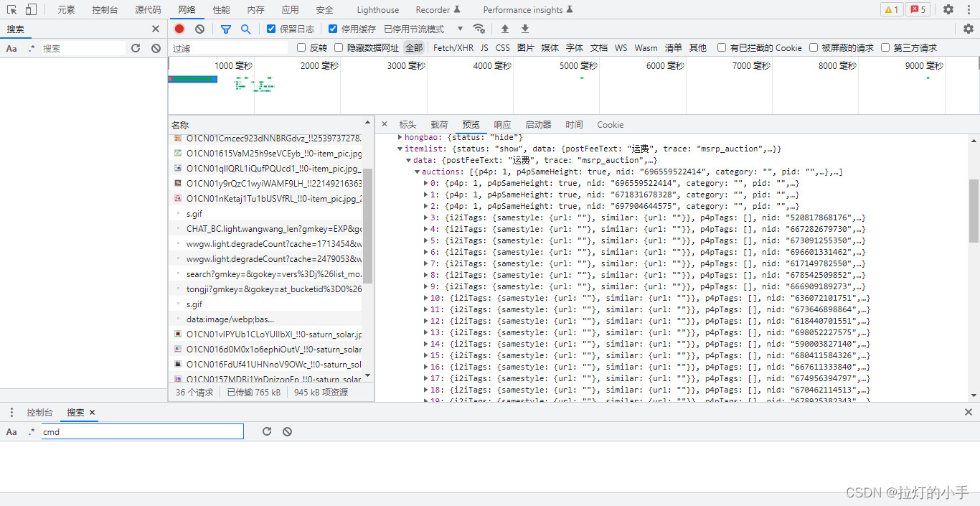The height and width of the screenshot is (506, 980).
Task: Clear the drawer search results
Action: (x=287, y=431)
